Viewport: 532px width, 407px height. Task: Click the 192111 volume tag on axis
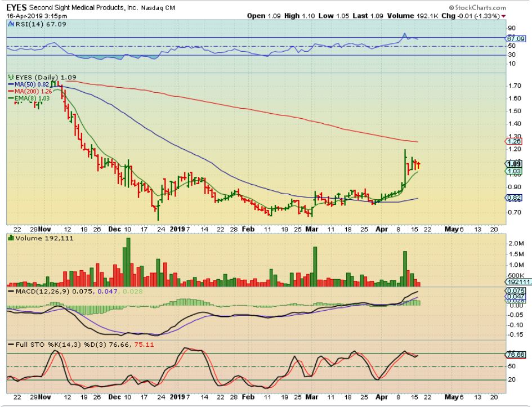518,282
